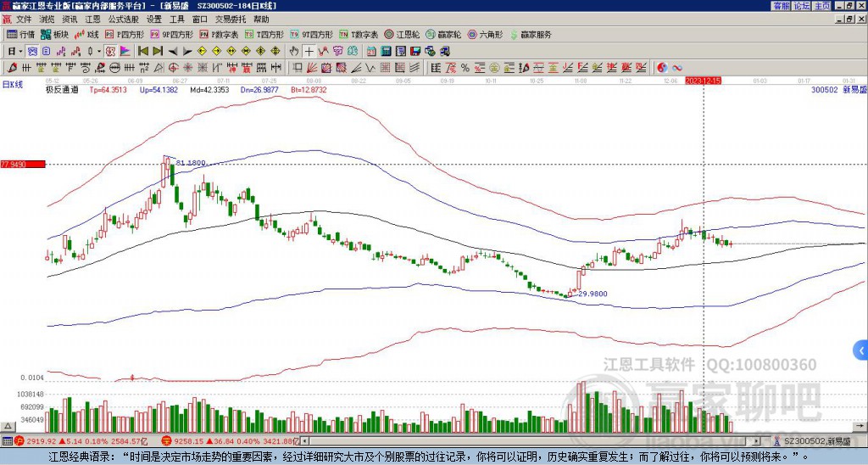Open the 公式选股 menu
The image size is (868, 465).
pyautogui.click(x=124, y=20)
